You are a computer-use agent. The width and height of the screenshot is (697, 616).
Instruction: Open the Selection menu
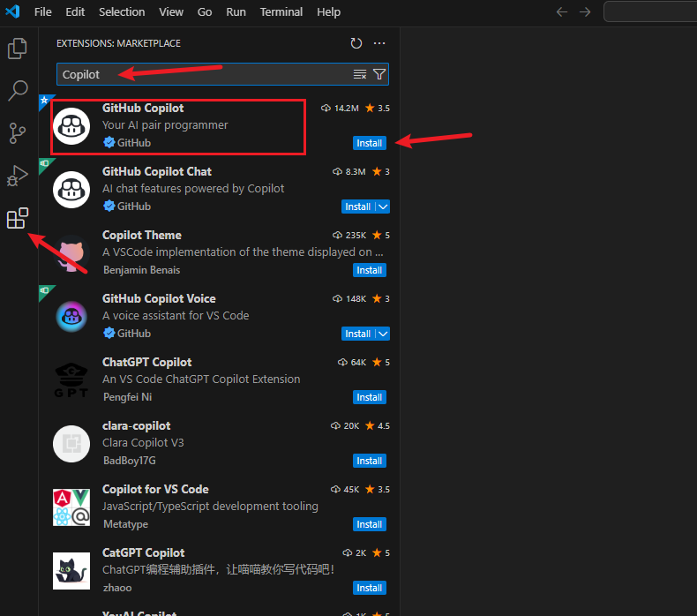(122, 12)
